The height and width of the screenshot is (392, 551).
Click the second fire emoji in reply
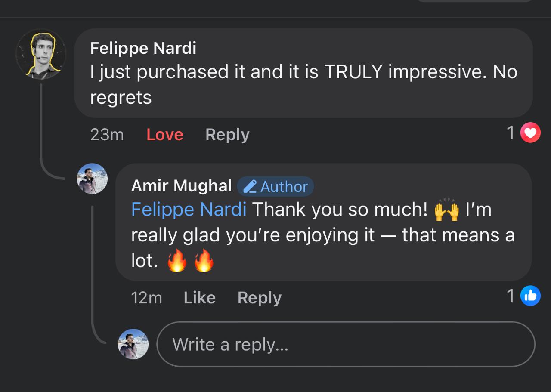pos(204,260)
